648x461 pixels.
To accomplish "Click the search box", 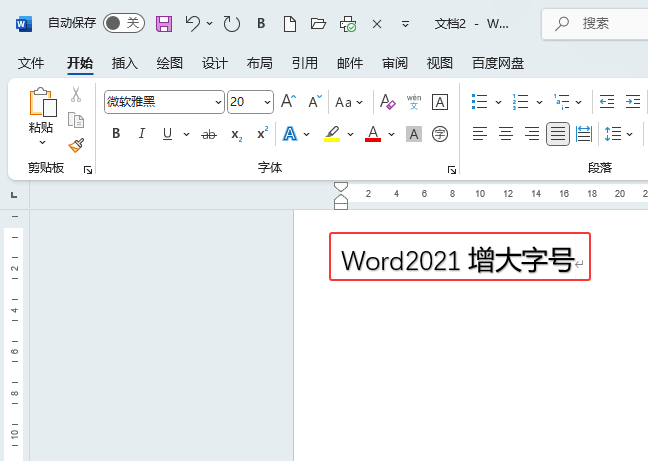I will pos(597,24).
